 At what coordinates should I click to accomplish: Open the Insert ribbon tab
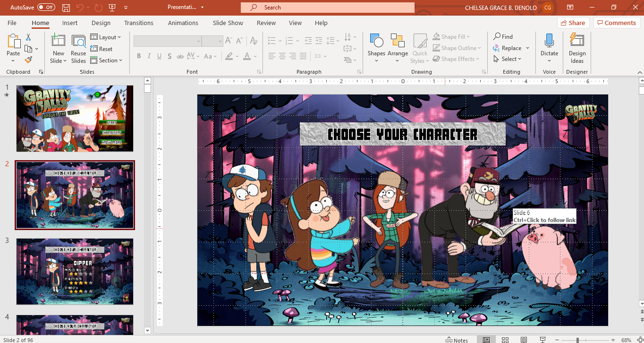pyautogui.click(x=70, y=23)
